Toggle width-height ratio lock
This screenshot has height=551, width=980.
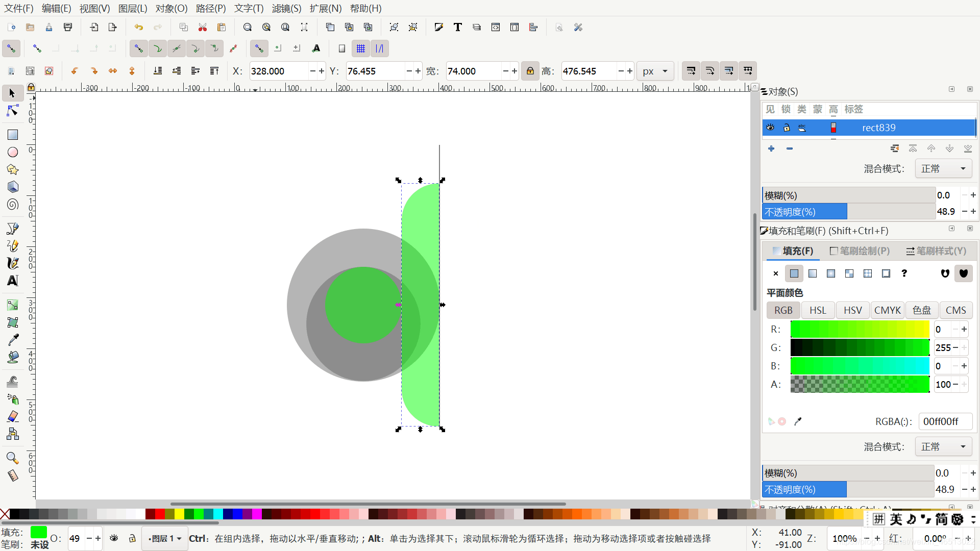pyautogui.click(x=530, y=71)
